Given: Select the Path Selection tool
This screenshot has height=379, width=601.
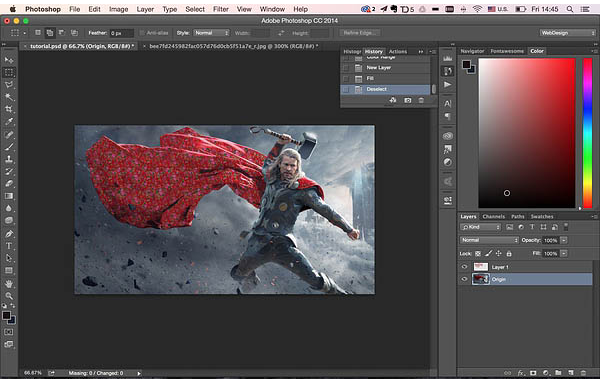Looking at the screenshot, I should coord(9,258).
